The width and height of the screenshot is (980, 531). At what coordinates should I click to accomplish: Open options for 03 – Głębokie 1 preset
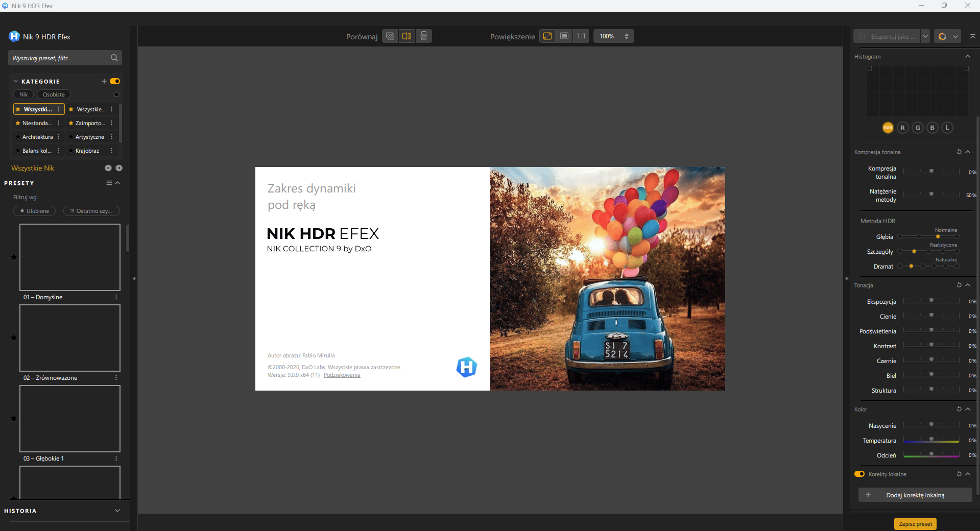pyautogui.click(x=116, y=458)
